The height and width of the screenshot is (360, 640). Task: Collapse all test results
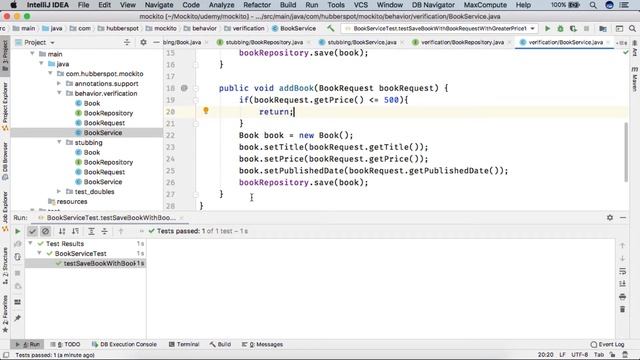pos(104,231)
